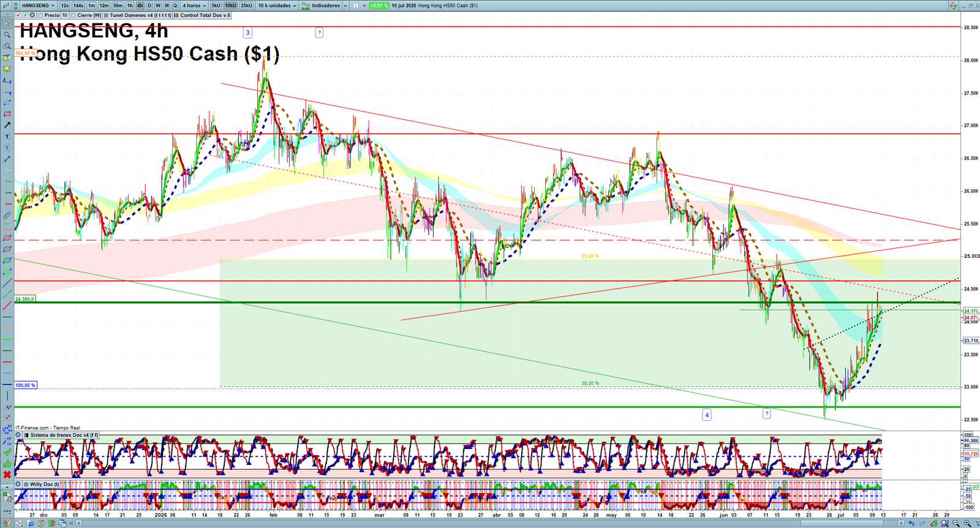Close the Sistema de trenes Doc v4 panel
Image resolution: width=980 pixels, height=528 pixels.
[18, 435]
